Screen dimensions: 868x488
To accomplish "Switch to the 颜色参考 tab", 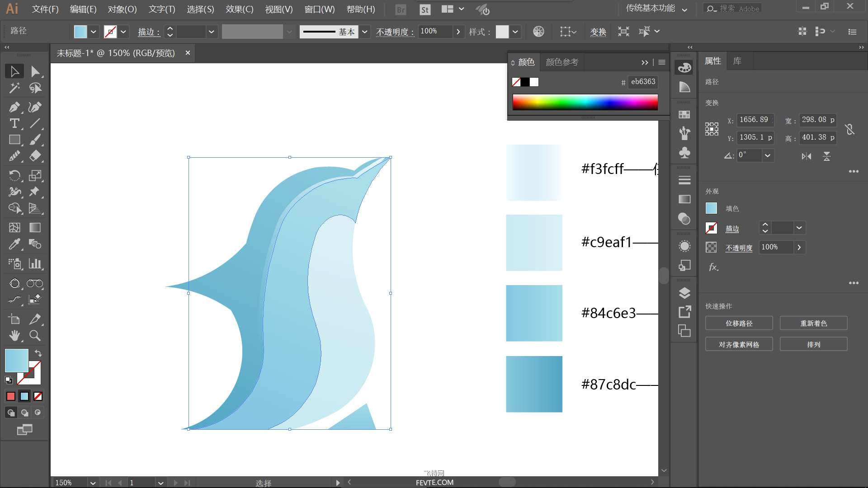I will [x=562, y=62].
